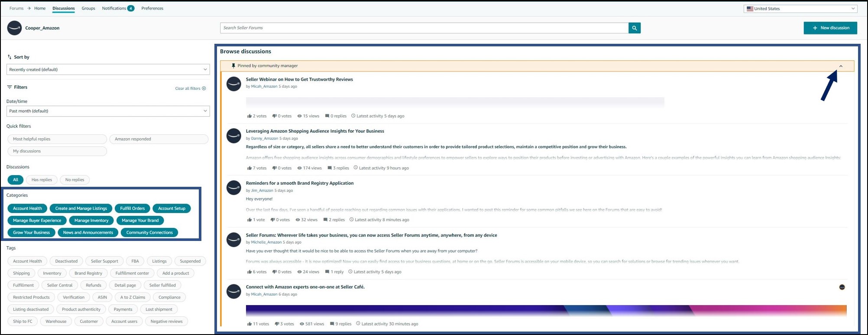The height and width of the screenshot is (335, 868).
Task: Open the United States country dropdown
Action: (800, 9)
